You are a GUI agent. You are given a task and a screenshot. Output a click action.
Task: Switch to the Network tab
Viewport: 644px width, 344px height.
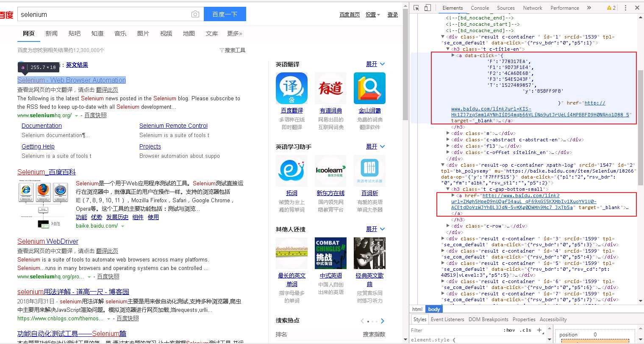point(533,8)
